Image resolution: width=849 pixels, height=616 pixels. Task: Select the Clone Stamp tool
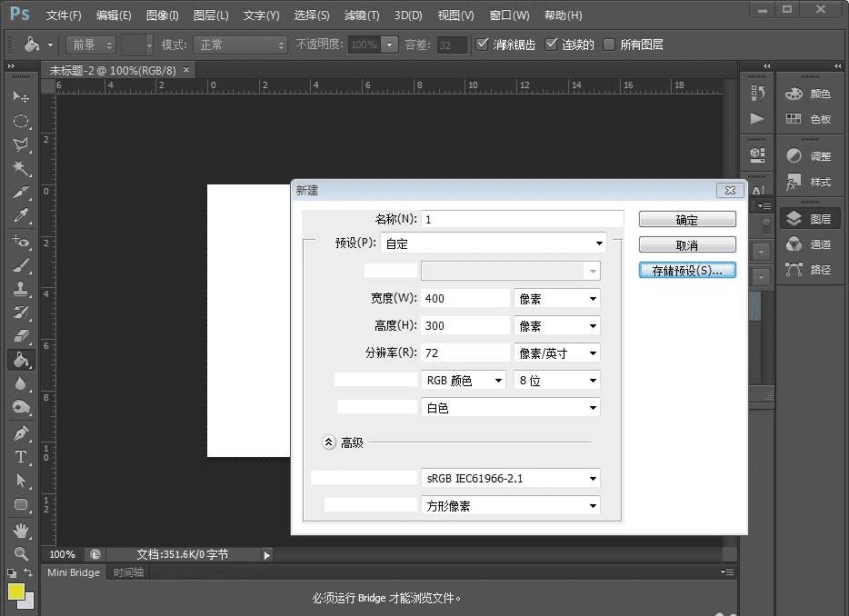click(21, 289)
